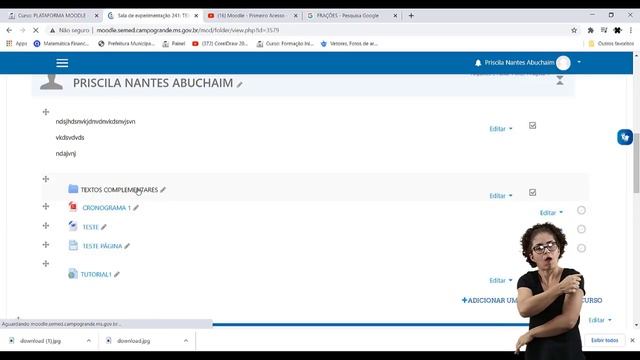Expand options for download.jpg

(x=186, y=340)
